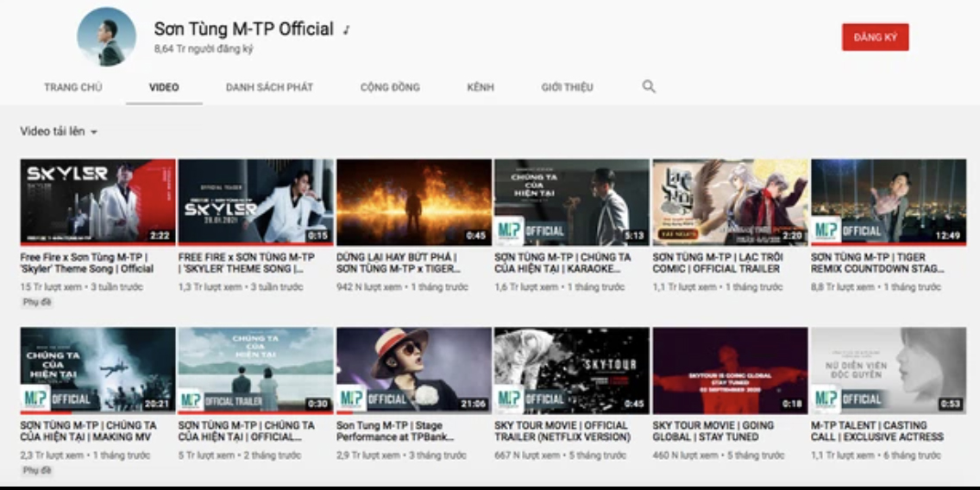This screenshot has height=490, width=980.
Task: Expand the Video tải lên dropdown
Action: (59, 132)
